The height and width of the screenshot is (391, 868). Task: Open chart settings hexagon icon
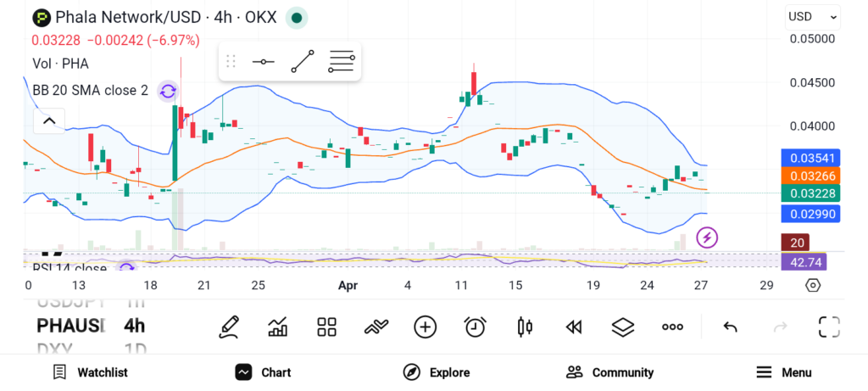[813, 285]
